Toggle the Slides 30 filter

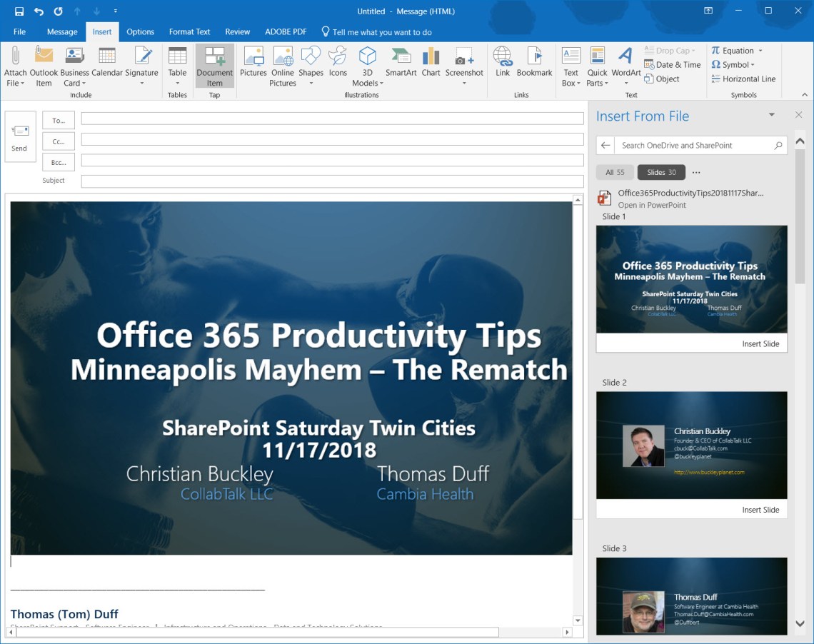pyautogui.click(x=661, y=172)
